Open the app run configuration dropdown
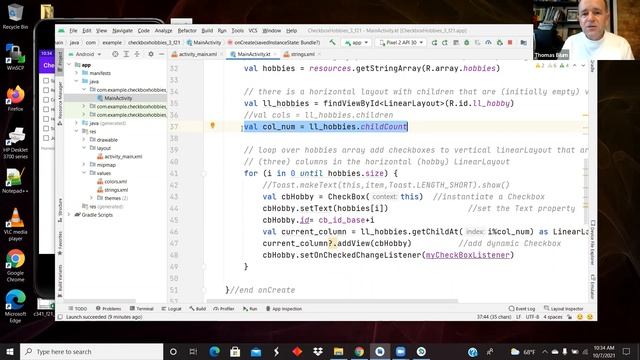This screenshot has width=640, height=360. (356, 42)
